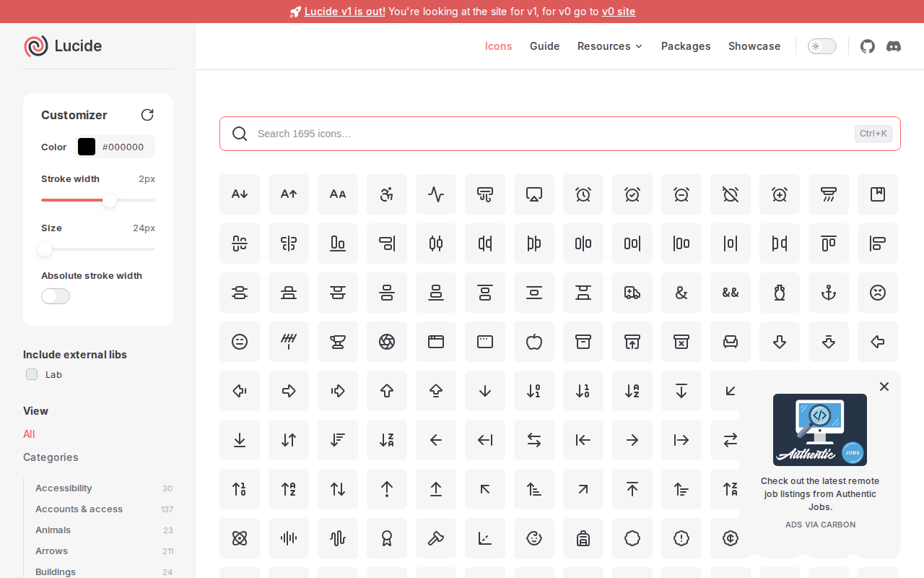Pick the backpack icon
This screenshot has width=924, height=578.
tap(583, 538)
